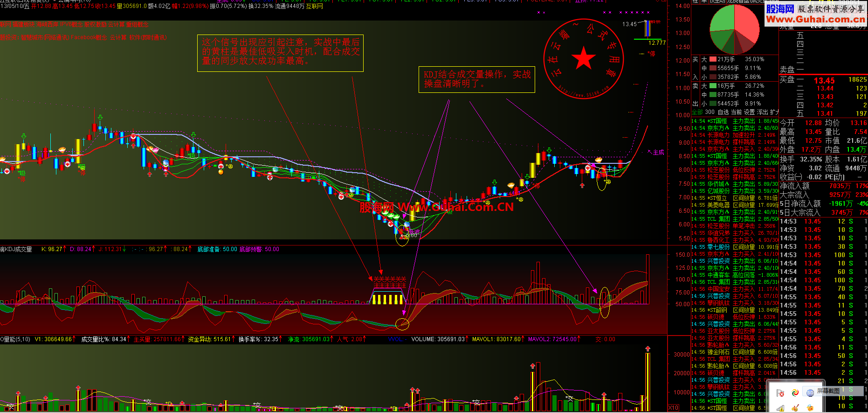Click the 底部预警: 50.00 label

pos(259,249)
